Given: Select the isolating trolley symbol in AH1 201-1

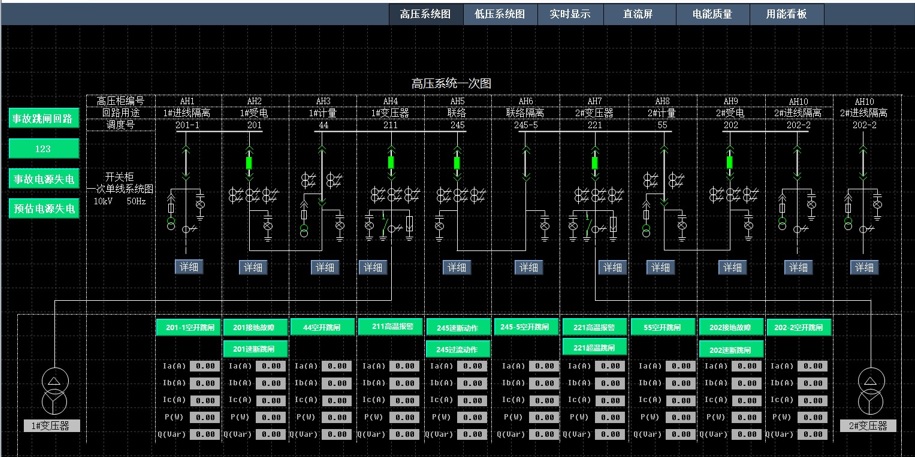Looking at the screenshot, I should [186, 163].
